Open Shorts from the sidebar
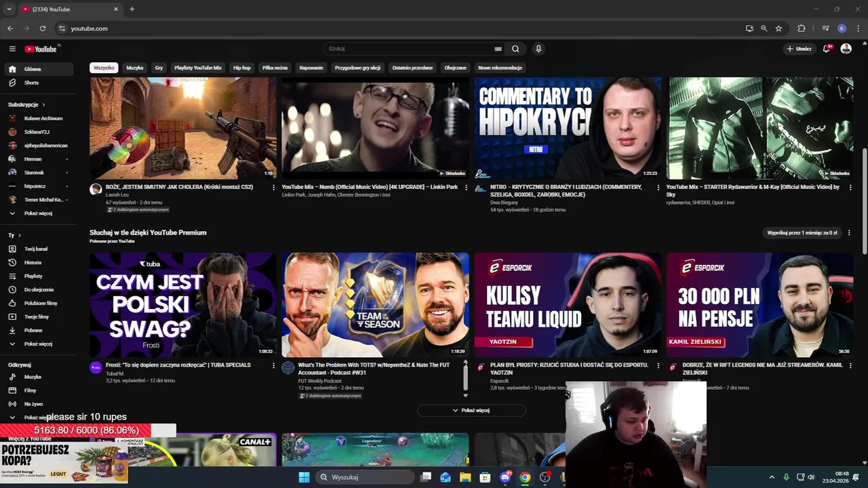 38,83
